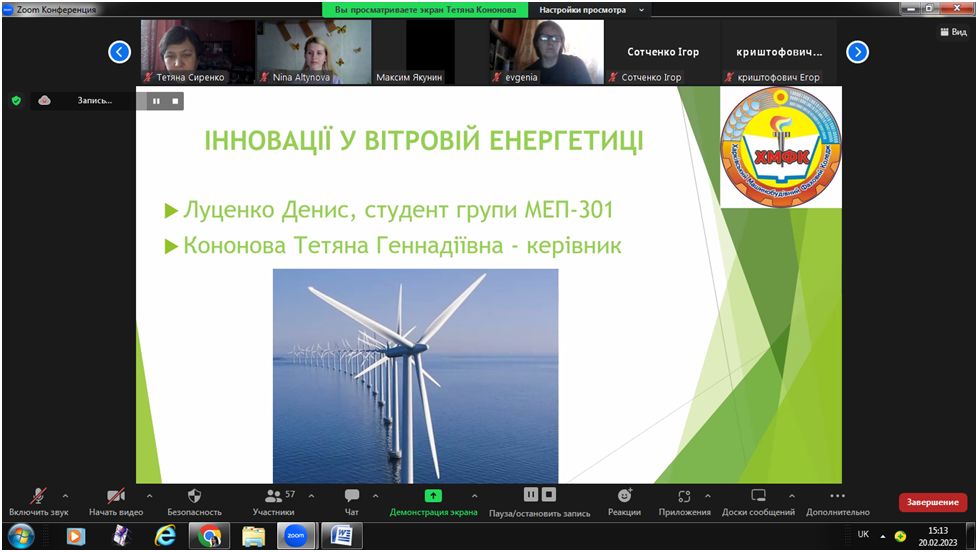This screenshot has width=978, height=552.
Task: Expand chat options arrow beside Чат
Action: pos(375,496)
